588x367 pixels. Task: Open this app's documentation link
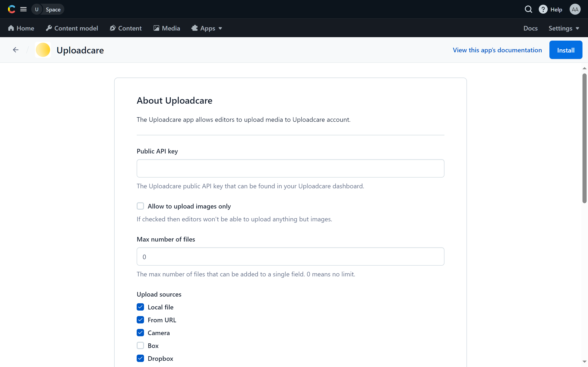point(497,50)
